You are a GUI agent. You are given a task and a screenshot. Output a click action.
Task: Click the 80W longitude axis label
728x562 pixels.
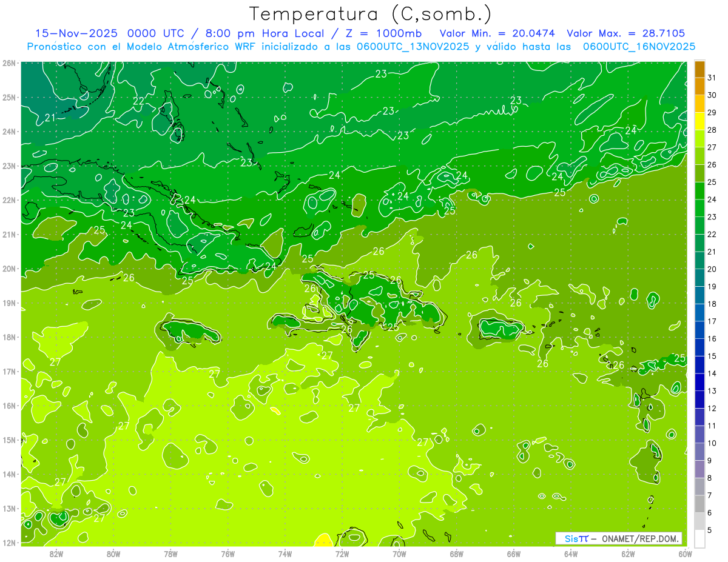tap(113, 554)
